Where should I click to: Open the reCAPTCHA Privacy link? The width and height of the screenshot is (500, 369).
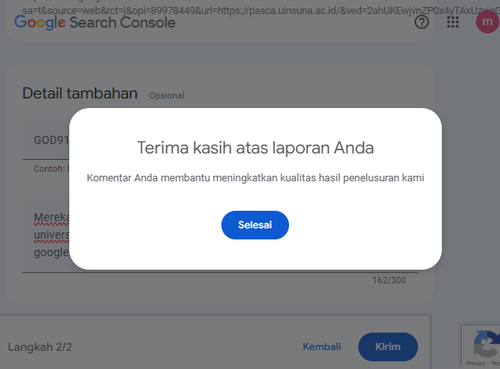(x=475, y=363)
